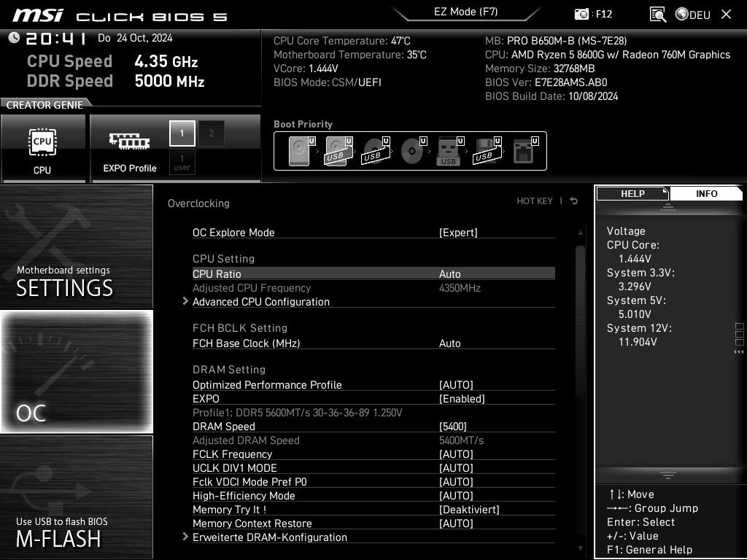
Task: Open UCLK DIV1 MODE setting
Action: click(373, 467)
